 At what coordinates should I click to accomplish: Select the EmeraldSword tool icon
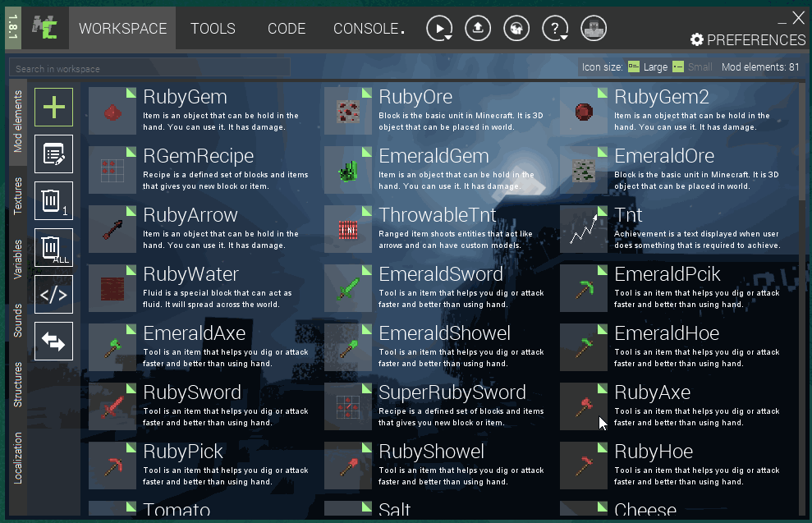(348, 288)
